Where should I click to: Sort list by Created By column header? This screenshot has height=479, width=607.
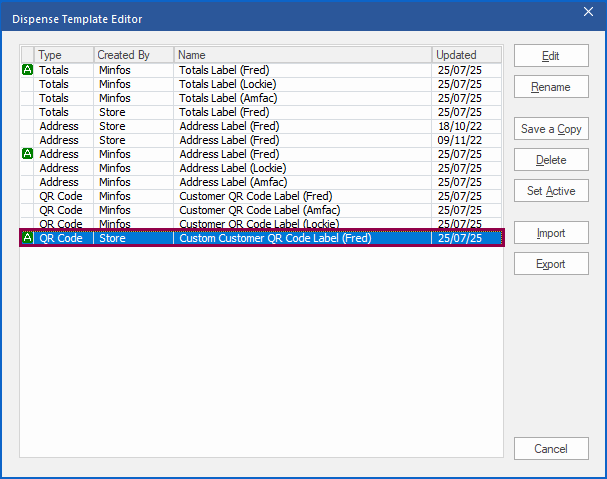134,55
